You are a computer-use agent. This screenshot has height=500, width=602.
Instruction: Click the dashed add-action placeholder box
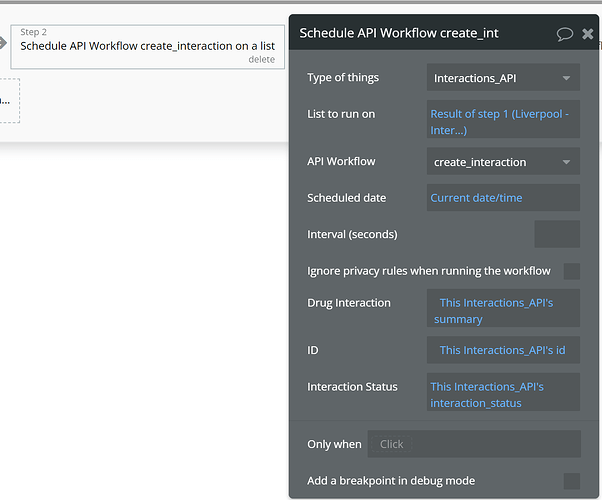pos(9,101)
